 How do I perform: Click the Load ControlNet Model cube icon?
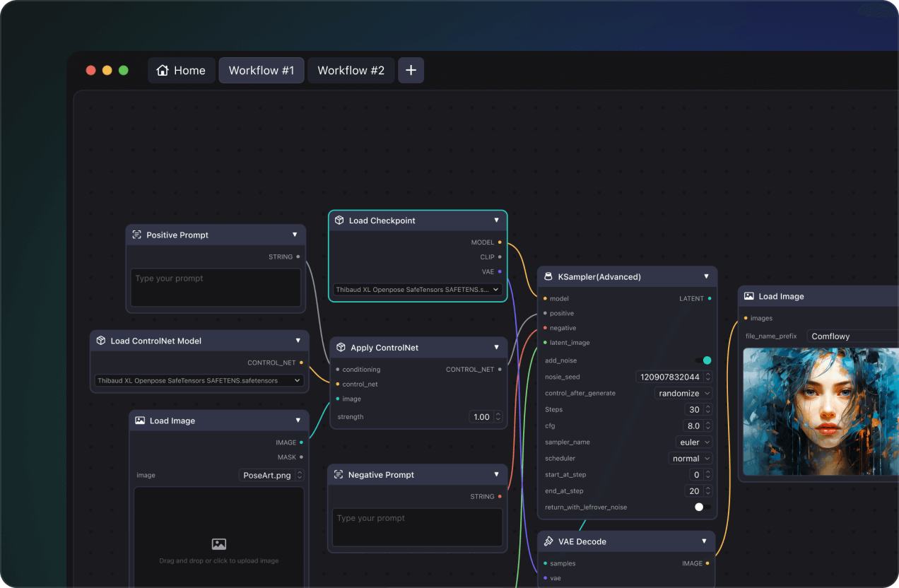pyautogui.click(x=101, y=341)
